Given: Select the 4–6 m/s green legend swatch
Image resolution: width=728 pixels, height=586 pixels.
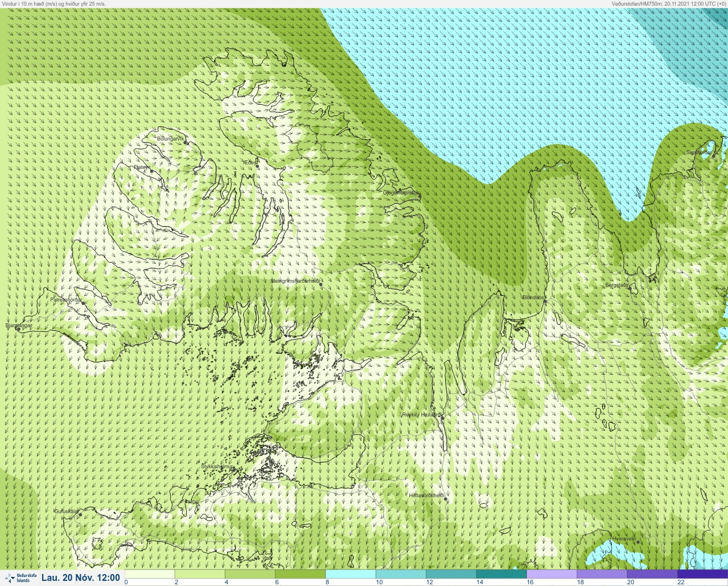Looking at the screenshot, I should [250, 574].
